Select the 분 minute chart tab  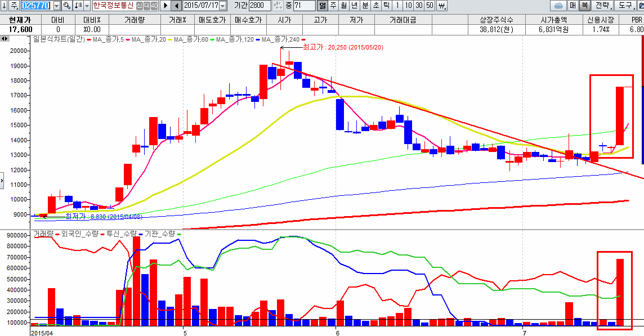pyautogui.click(x=365, y=6)
